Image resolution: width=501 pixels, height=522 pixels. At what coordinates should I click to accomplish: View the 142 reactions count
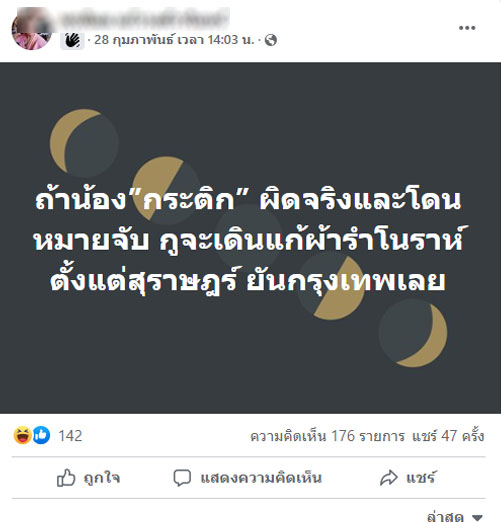[70, 436]
